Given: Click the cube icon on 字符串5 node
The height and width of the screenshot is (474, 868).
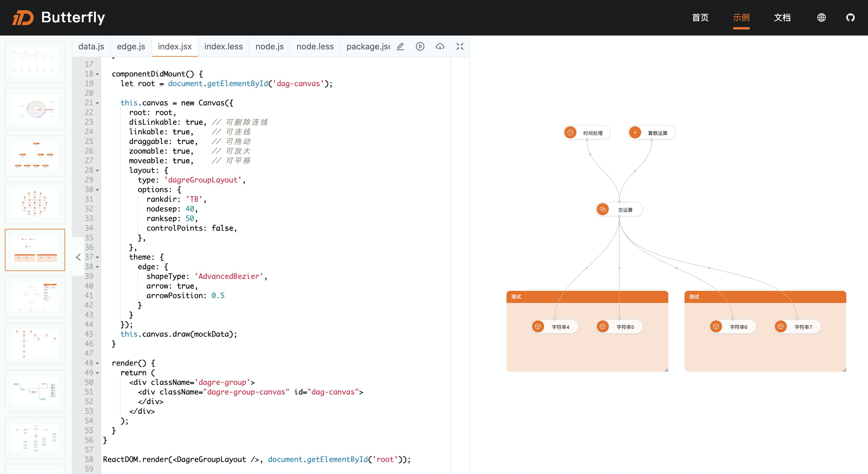Looking at the screenshot, I should tap(602, 326).
